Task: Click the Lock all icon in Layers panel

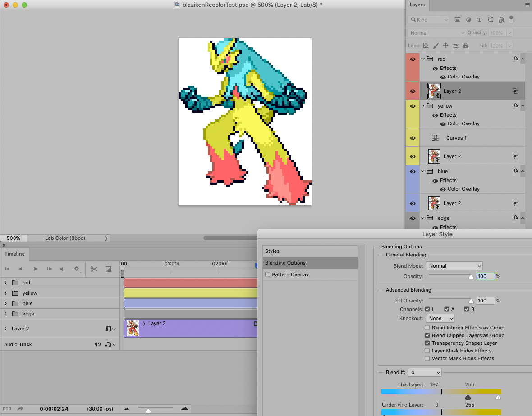Action: tap(466, 46)
